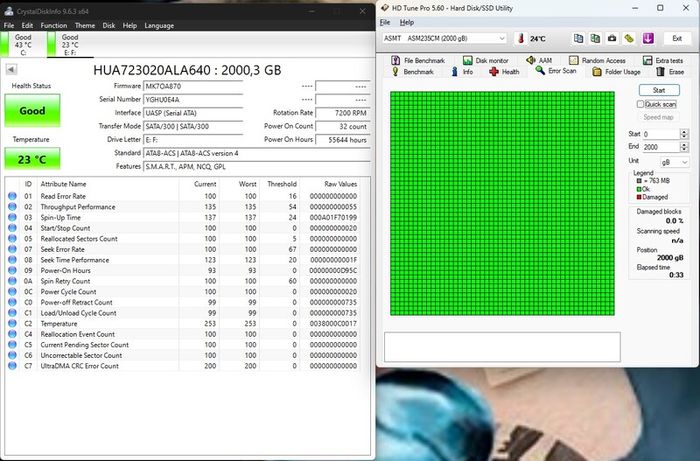Click the green Ok legend swatch
Image resolution: width=700 pixels, height=461 pixels.
(639, 189)
